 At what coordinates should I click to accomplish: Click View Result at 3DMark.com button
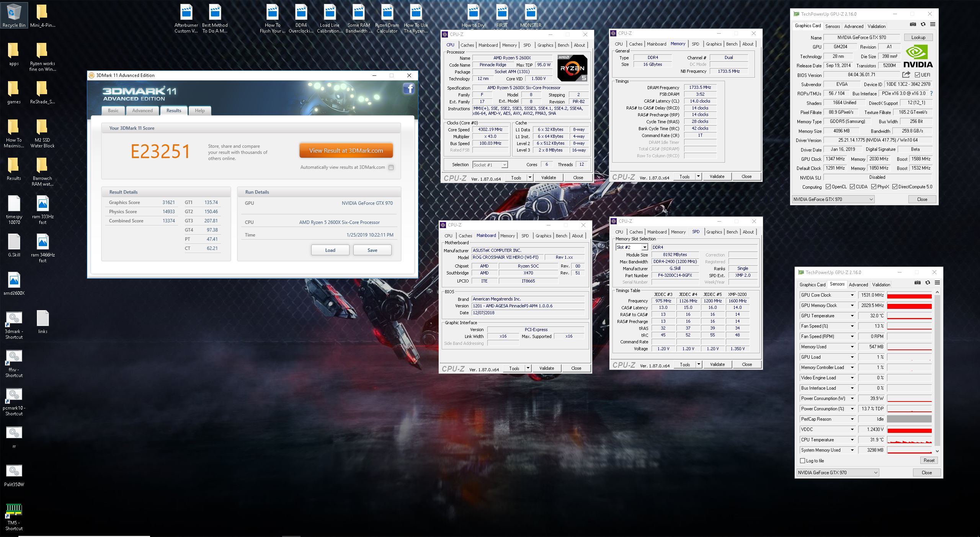coord(346,150)
